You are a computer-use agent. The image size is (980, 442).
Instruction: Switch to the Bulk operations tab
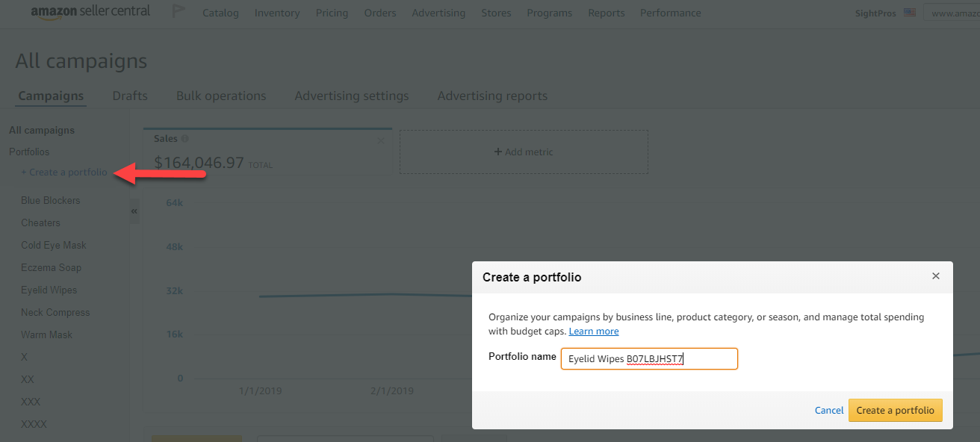point(221,96)
